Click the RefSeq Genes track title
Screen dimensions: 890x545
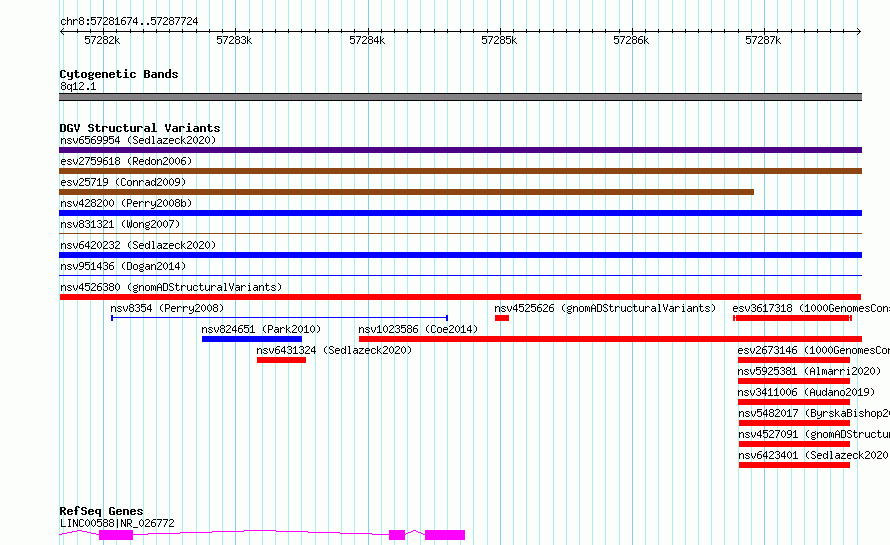pos(101,511)
